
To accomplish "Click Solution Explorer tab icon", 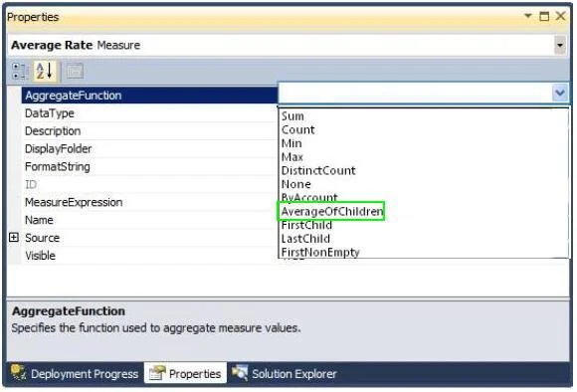I will coord(240,373).
